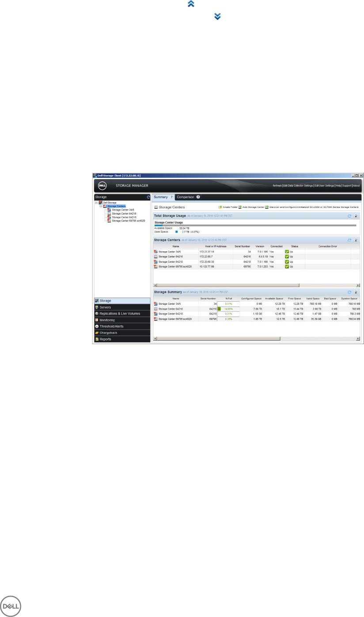Collapse the Dell Storage tree node
The image size is (364, 617).
pyautogui.click(x=96, y=203)
